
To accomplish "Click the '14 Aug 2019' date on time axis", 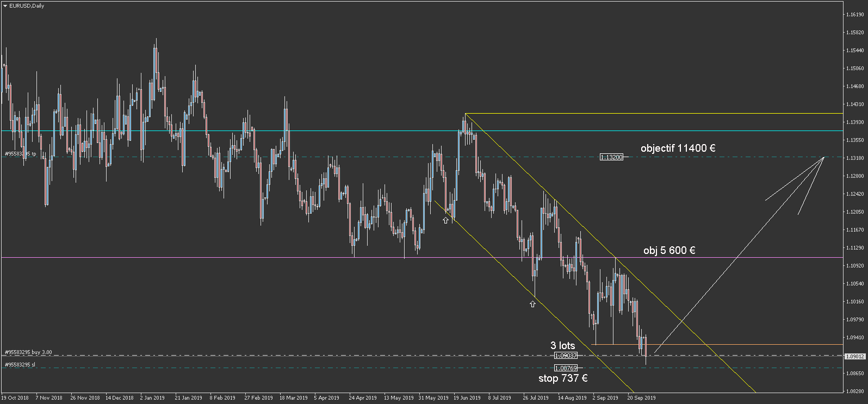I will click(572, 398).
